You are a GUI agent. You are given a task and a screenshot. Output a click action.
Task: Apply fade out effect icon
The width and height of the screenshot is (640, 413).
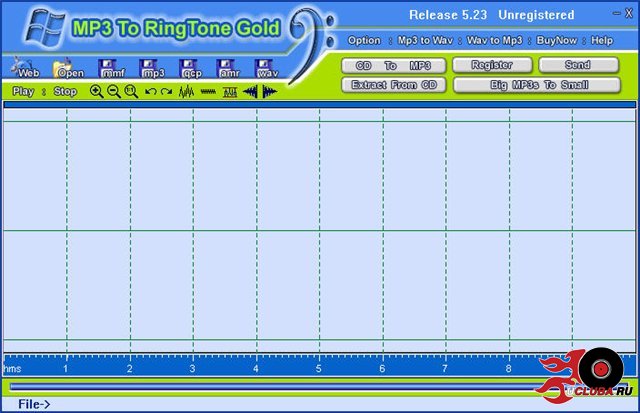point(269,92)
